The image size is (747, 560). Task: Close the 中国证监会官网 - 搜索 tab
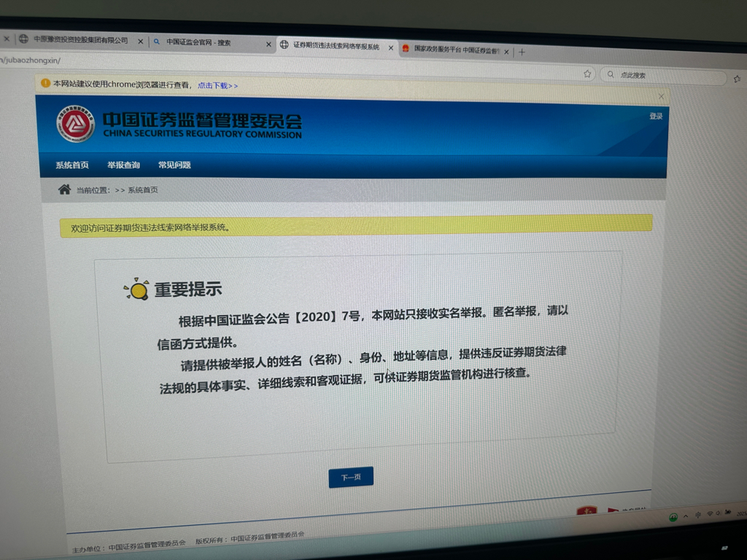coord(268,44)
